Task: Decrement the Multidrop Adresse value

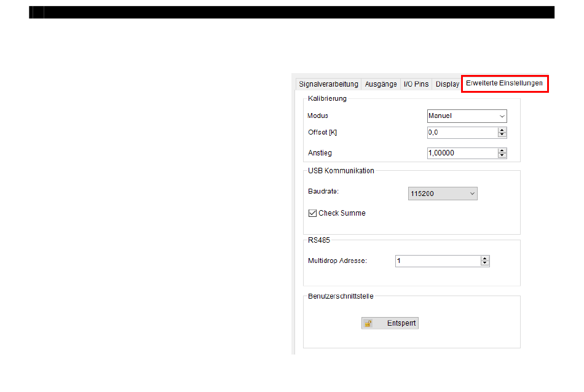Action: 484,264
